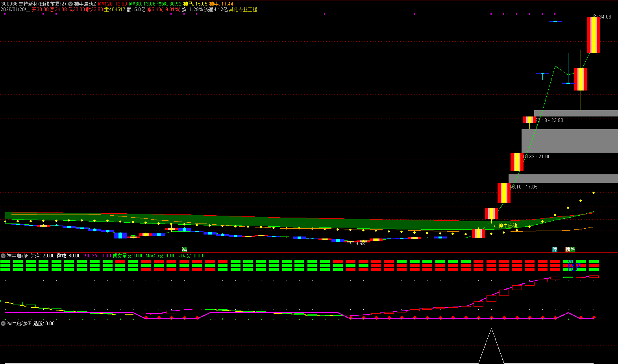
Task: Open dropdown beside 神牛启动Z indicator name
Action: [x=70, y=4]
